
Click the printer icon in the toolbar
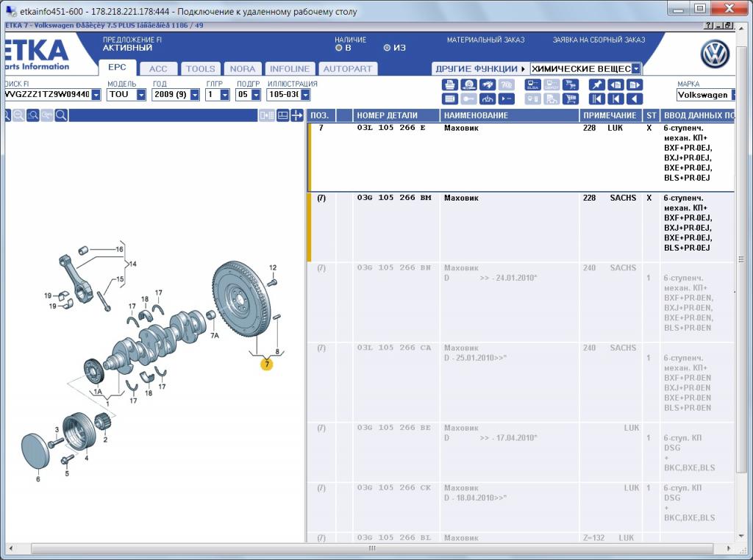click(x=449, y=85)
